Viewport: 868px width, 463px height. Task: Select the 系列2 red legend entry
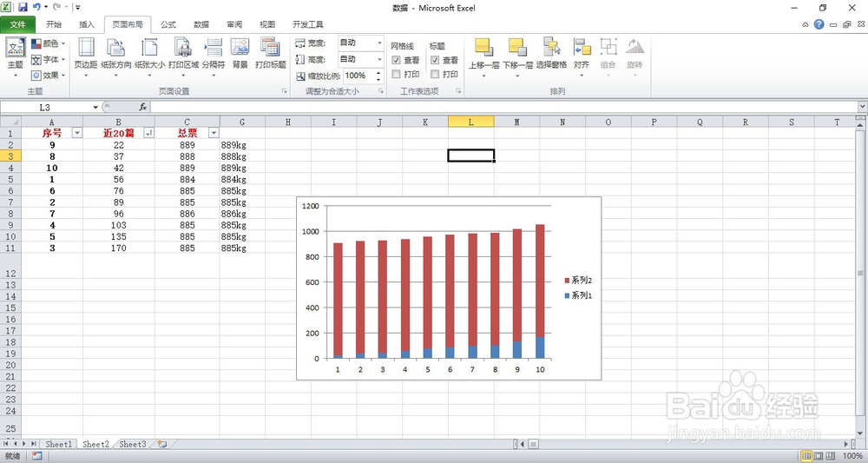[578, 281]
